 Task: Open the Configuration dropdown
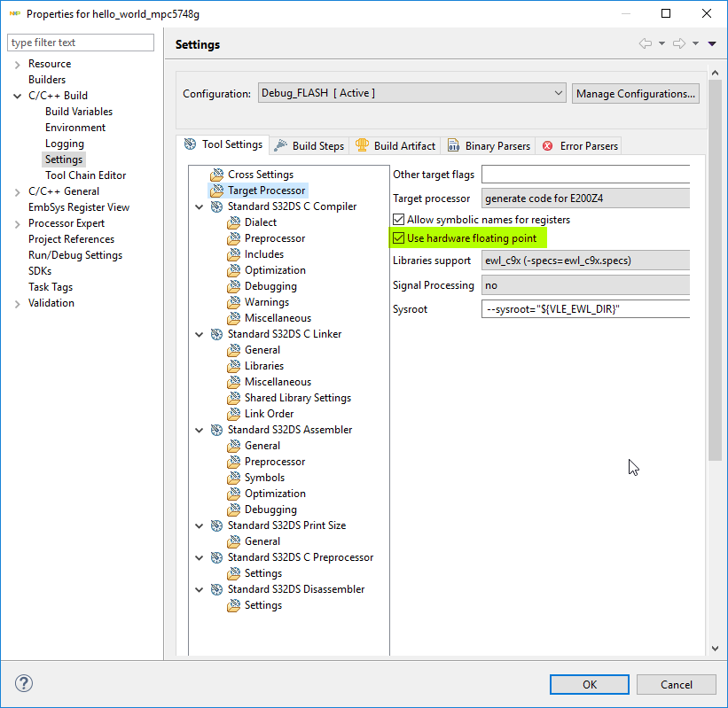411,93
